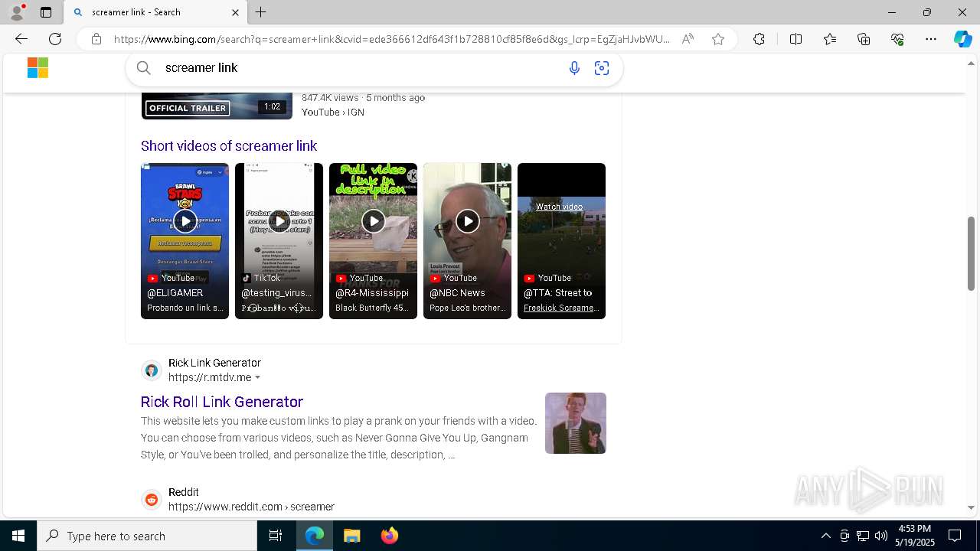Screen dimensions: 980x551
Task: Open the Official Trailer video thumbnail
Action: click(217, 106)
